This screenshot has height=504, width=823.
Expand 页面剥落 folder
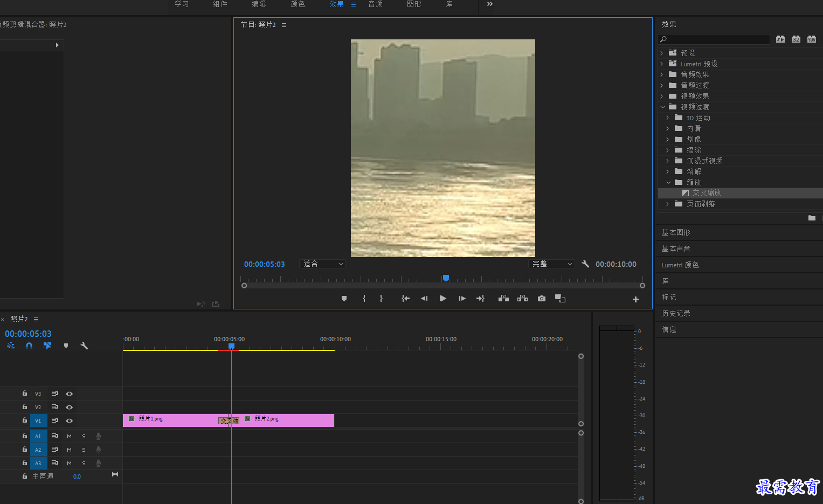[668, 204]
